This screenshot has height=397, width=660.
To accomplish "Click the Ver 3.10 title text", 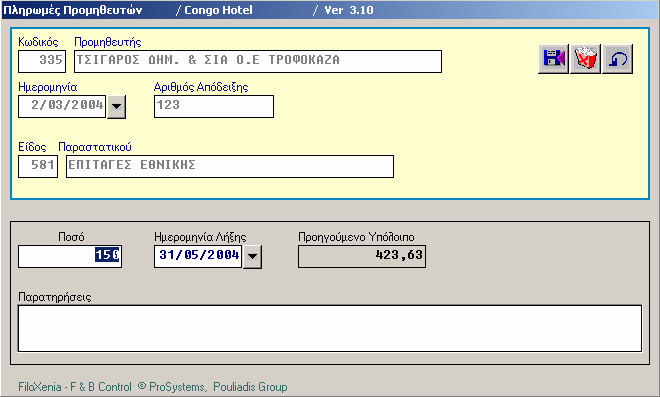I will click(349, 10).
